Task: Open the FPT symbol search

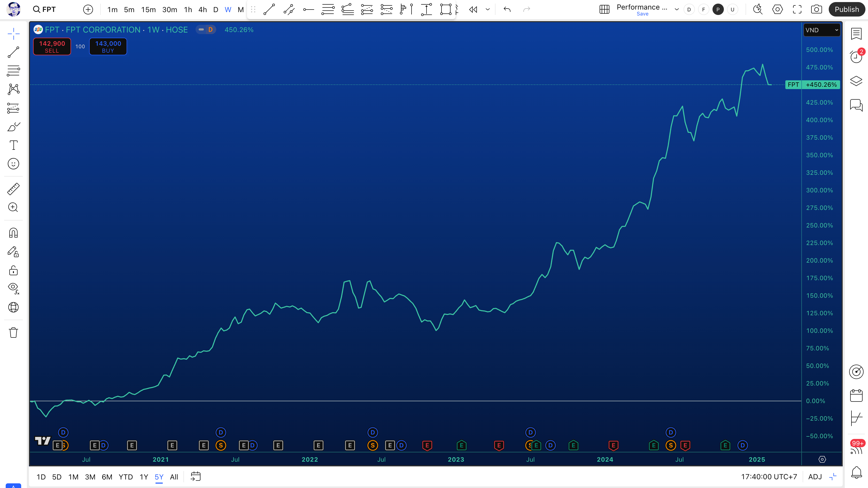Action: coord(44,10)
